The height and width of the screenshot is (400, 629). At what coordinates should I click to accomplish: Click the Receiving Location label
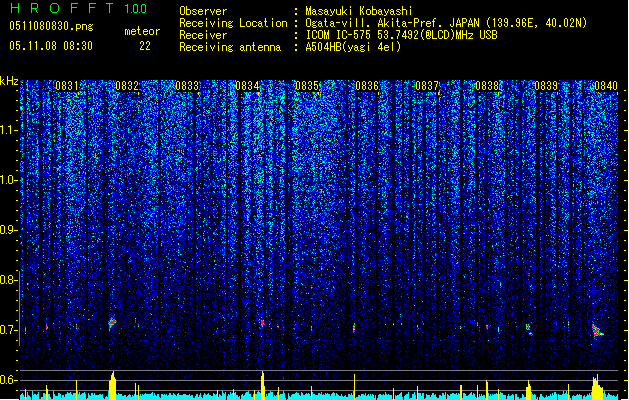point(233,23)
